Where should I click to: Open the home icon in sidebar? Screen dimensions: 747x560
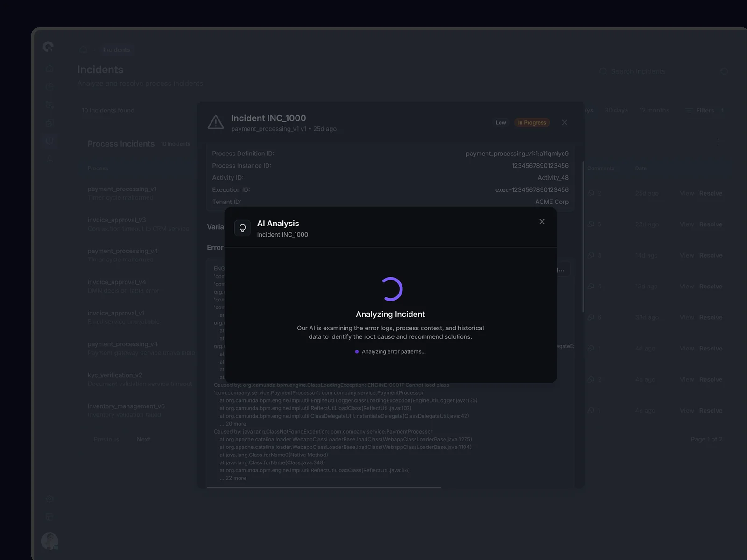(49, 69)
